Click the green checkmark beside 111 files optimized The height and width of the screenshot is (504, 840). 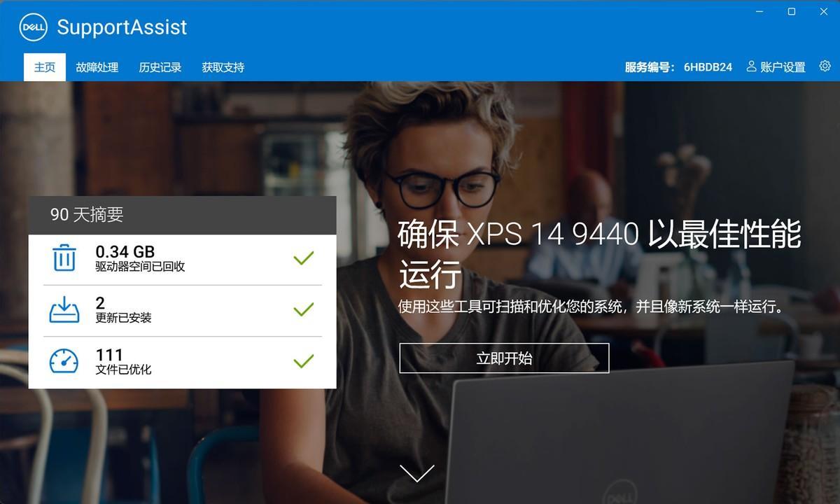pyautogui.click(x=303, y=361)
